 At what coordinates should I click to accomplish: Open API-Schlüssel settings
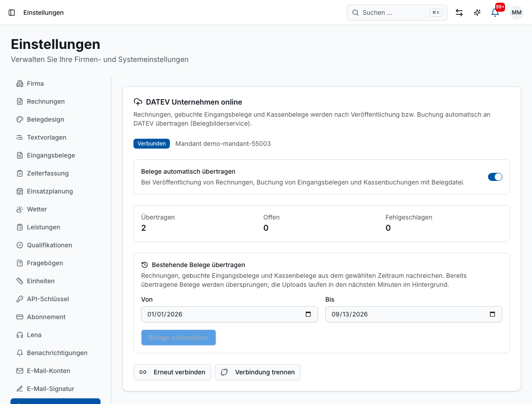(55, 299)
